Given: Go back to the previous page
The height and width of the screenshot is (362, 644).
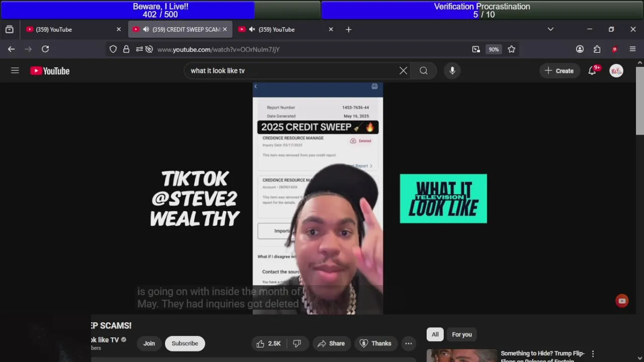Looking at the screenshot, I should 11,49.
